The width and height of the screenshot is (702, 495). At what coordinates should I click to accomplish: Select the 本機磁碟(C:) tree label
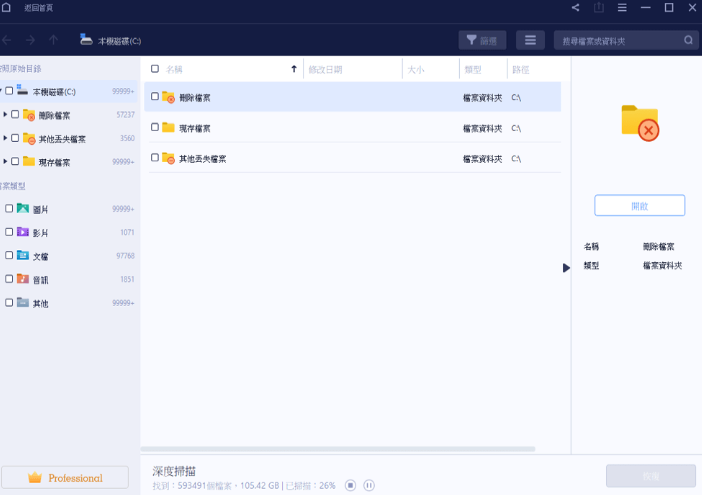coord(54,92)
